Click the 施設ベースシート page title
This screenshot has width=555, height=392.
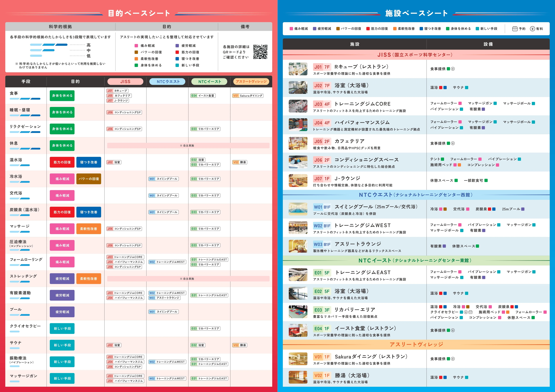(416, 13)
